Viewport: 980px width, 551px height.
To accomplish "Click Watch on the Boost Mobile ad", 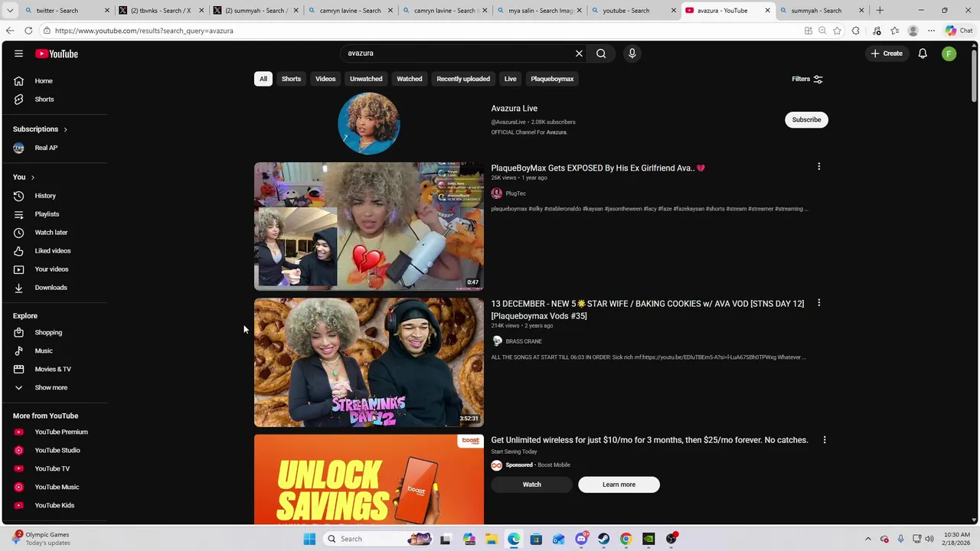I will click(x=531, y=484).
